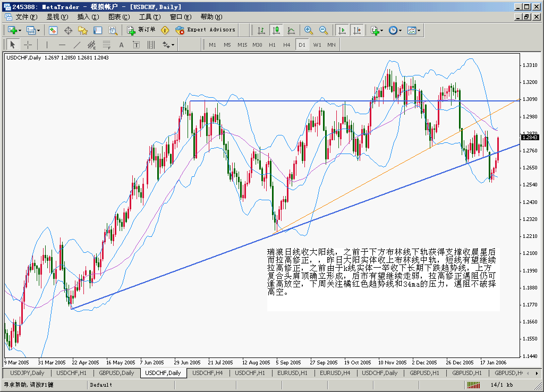Screen dimensions: 544x392
Task: Click the Data Window crosshair-circle icon
Action: tap(68, 30)
